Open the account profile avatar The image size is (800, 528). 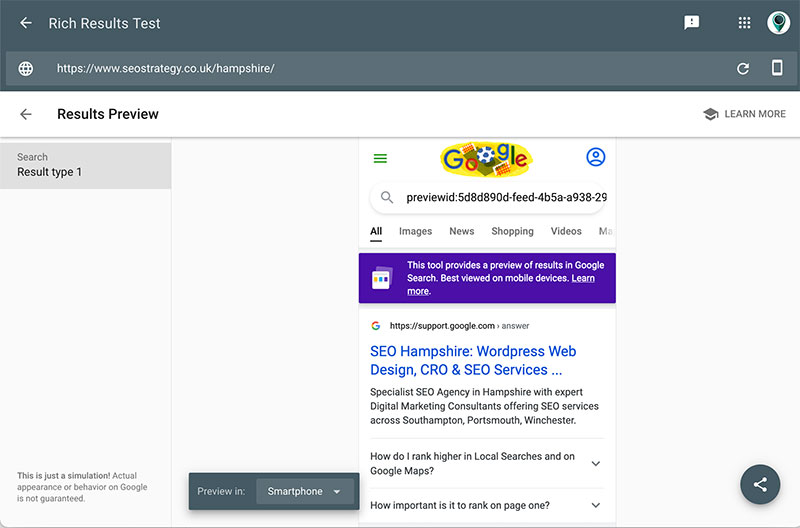778,23
